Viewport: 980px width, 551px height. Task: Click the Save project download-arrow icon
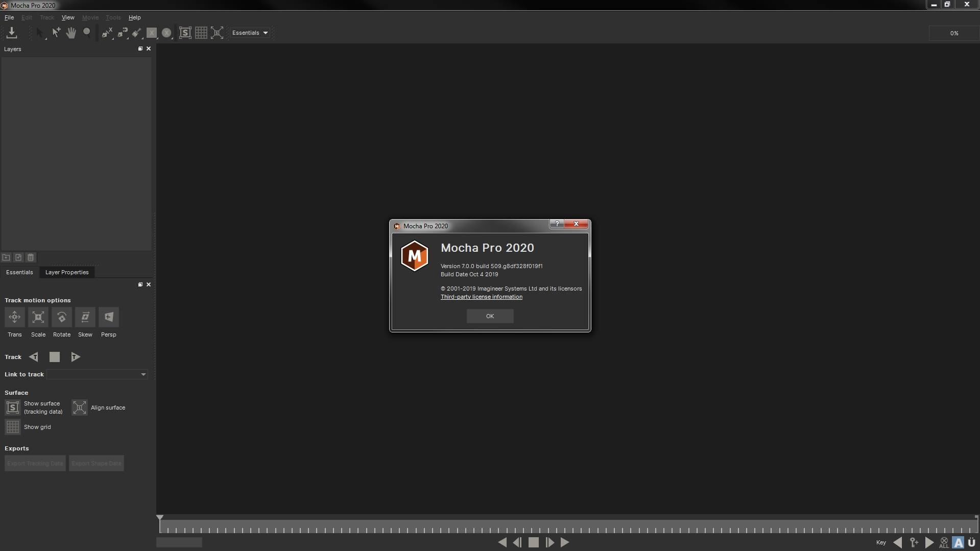pos(12,33)
